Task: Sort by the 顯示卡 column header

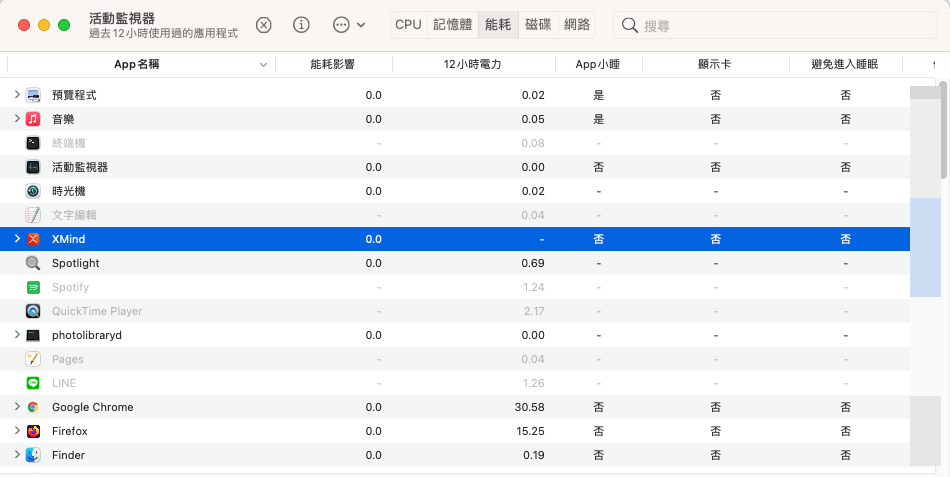Action: [715, 64]
